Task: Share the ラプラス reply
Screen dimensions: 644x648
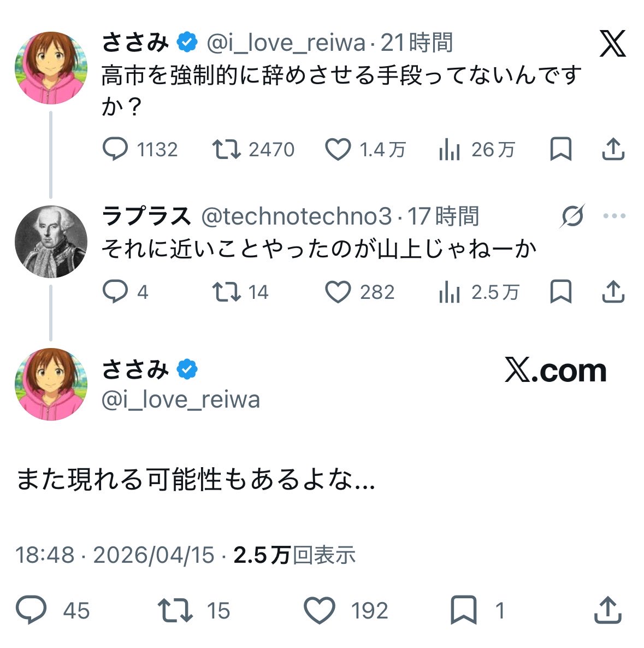Action: click(613, 292)
